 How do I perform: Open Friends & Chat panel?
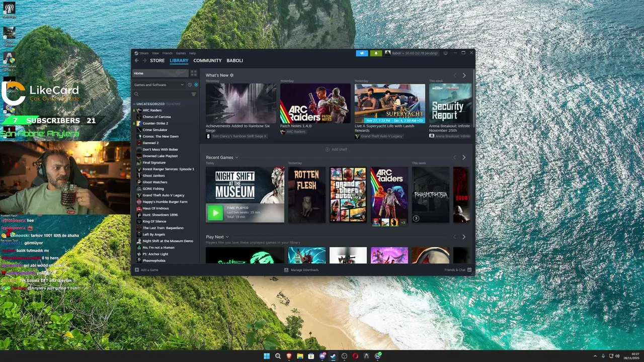click(458, 270)
